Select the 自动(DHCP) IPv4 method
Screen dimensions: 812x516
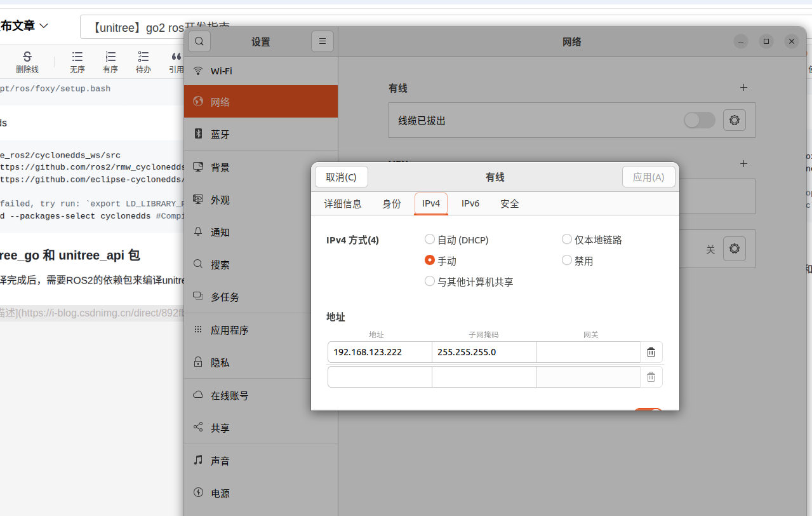click(430, 239)
